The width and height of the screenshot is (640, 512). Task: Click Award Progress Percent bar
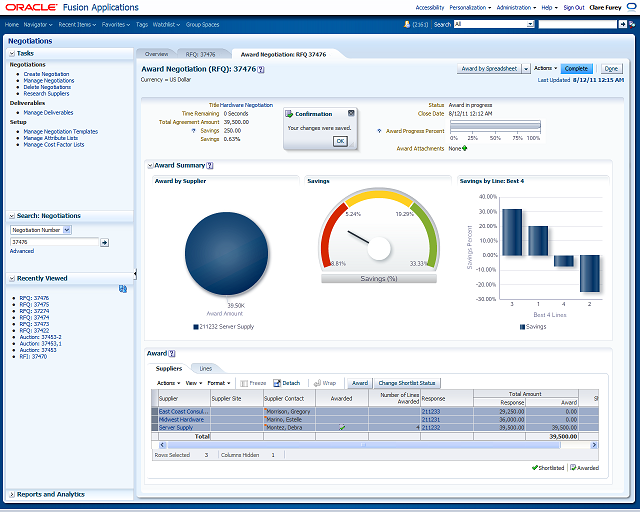pos(495,126)
